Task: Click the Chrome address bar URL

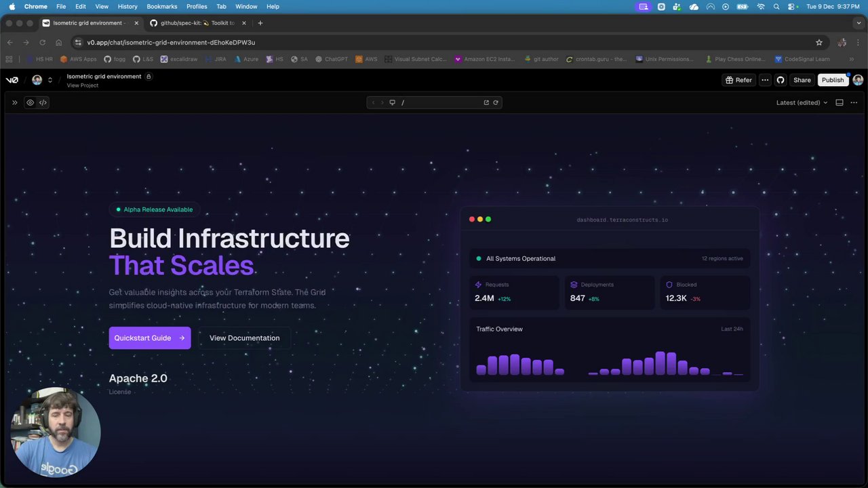Action: [x=171, y=42]
